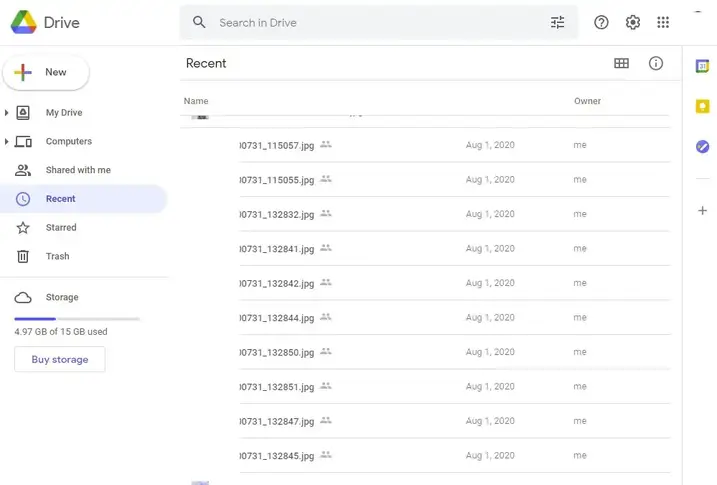Open the Storage link
The image size is (717, 485).
coord(62,298)
